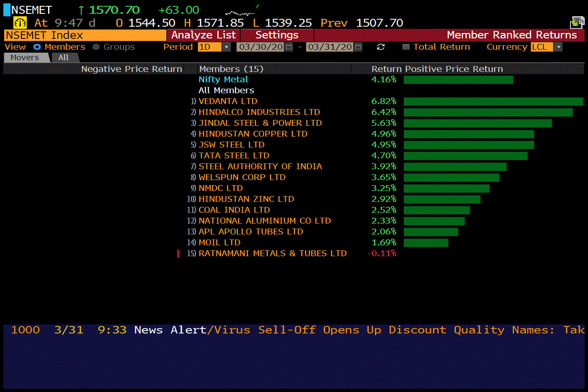Open the start date calendar picker icon
Screen dimensions: 588x392
(x=289, y=47)
